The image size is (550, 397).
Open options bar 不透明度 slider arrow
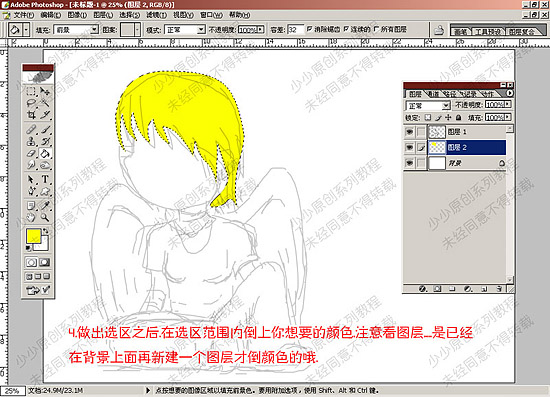tap(261, 29)
